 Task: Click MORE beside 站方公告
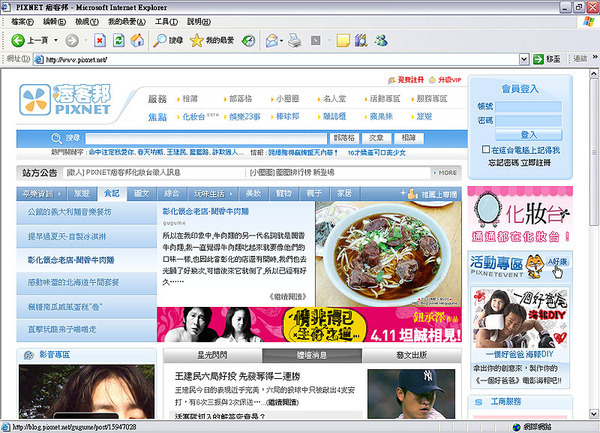445,173
